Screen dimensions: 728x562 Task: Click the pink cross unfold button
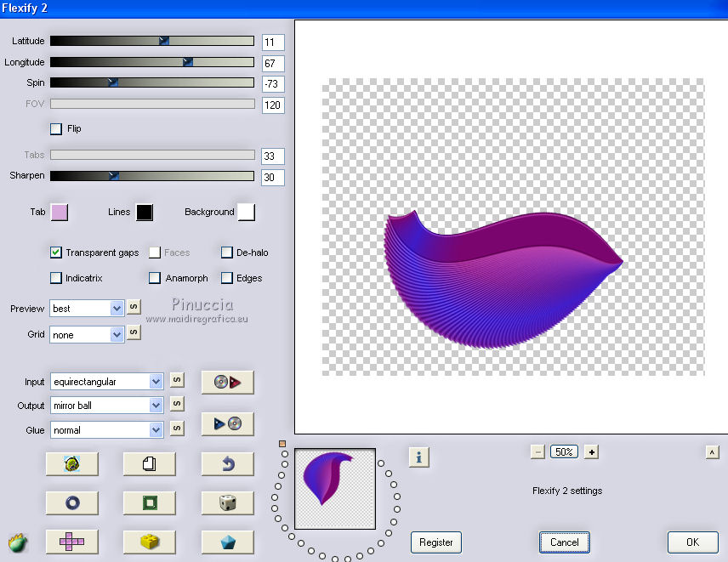point(72,542)
